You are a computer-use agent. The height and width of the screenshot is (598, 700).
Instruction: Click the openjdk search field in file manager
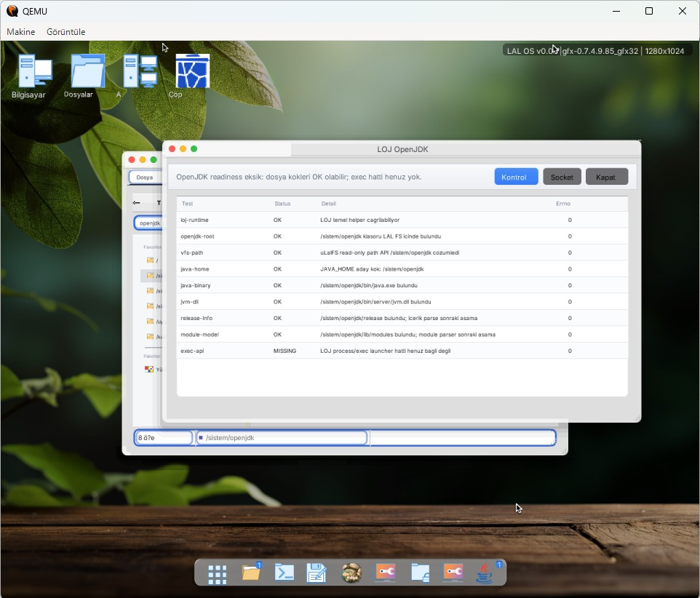point(148,223)
